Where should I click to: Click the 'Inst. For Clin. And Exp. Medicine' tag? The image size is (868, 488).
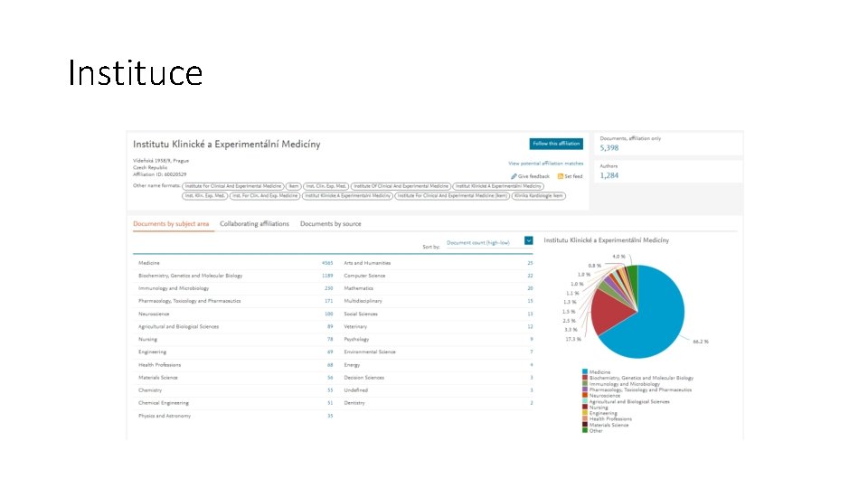(265, 196)
